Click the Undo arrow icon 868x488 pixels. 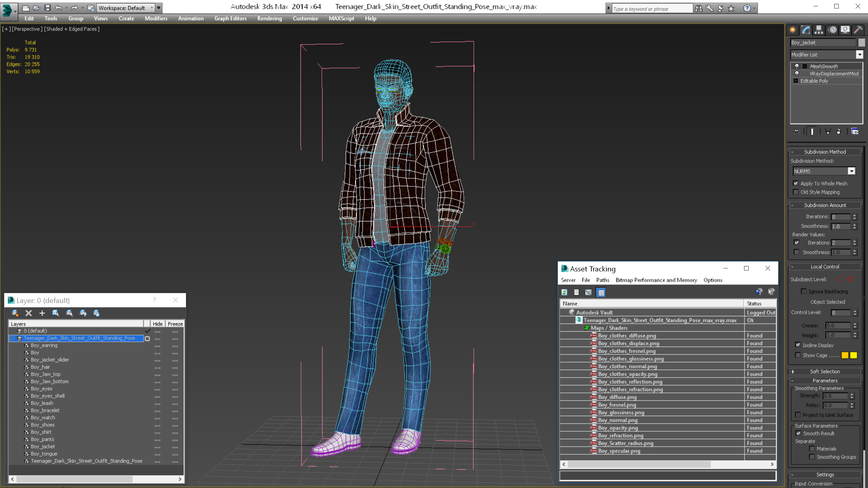[58, 8]
